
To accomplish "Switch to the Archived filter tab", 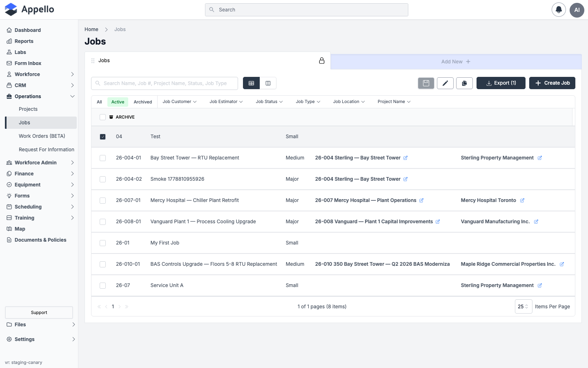I will [143, 102].
